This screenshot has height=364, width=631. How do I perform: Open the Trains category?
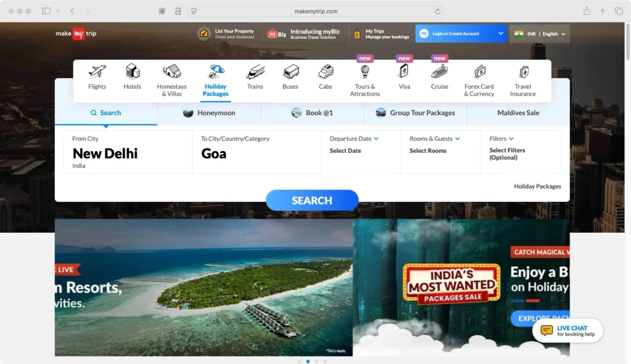[254, 77]
